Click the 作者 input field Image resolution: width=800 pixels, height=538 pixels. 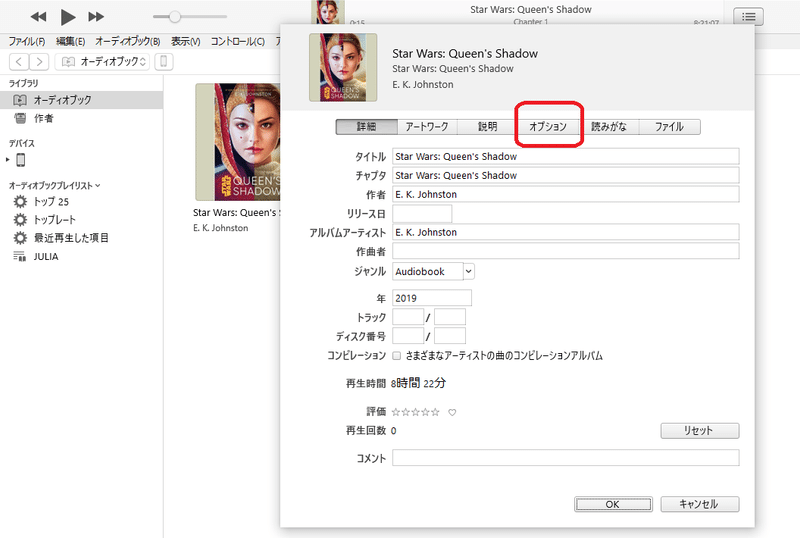[565, 194]
